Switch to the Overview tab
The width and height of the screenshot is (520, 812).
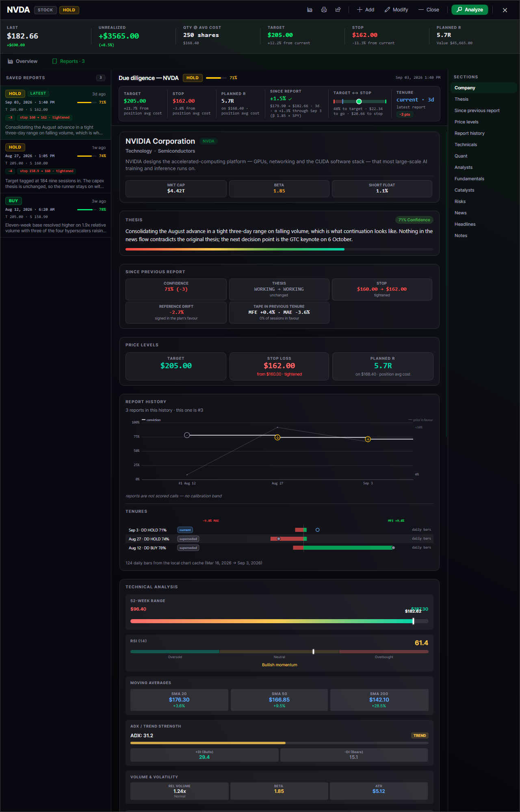coord(23,61)
